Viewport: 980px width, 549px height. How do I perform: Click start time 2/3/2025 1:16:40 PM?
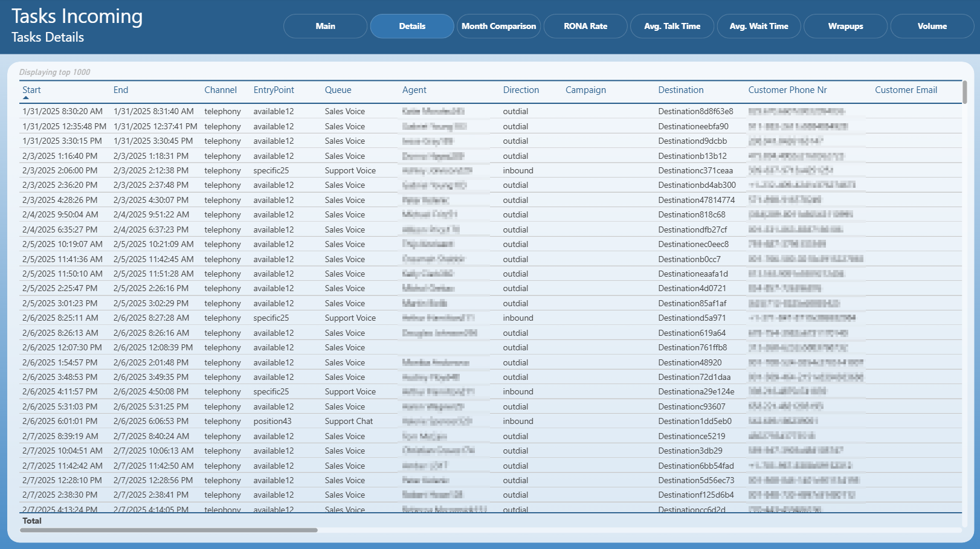[x=60, y=156]
